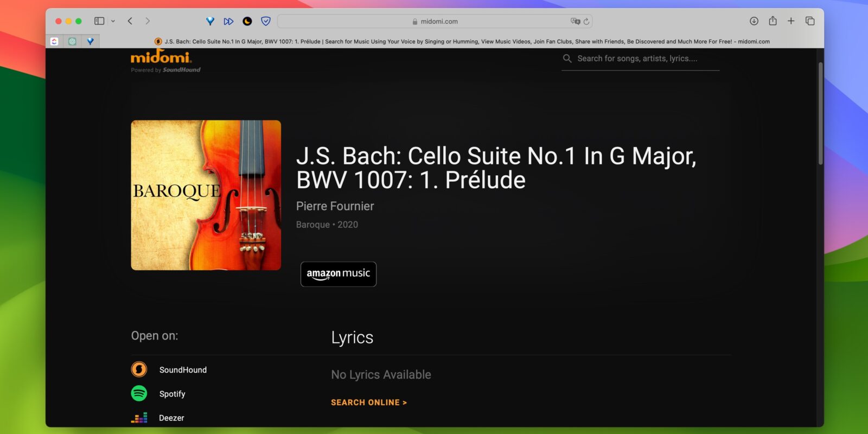Open the song on Spotify
The height and width of the screenshot is (434, 868).
coord(172,394)
